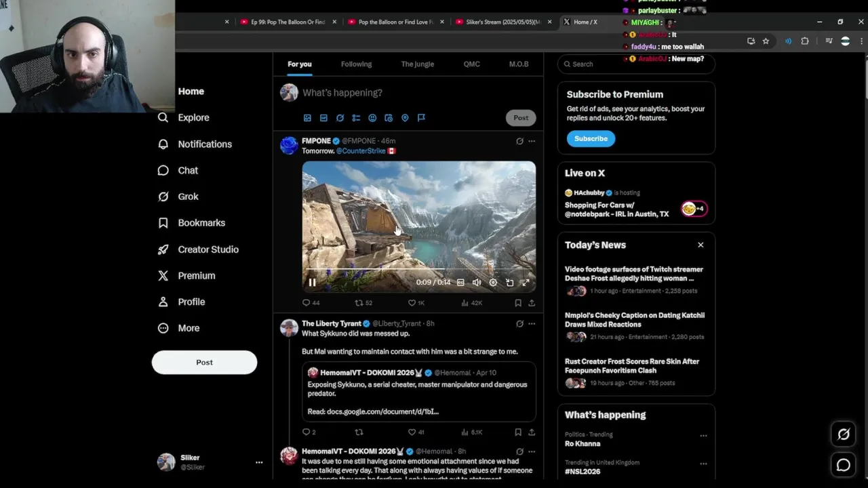The image size is (868, 488).
Task: Open Creator Studio via the rocket icon
Action: 198,249
